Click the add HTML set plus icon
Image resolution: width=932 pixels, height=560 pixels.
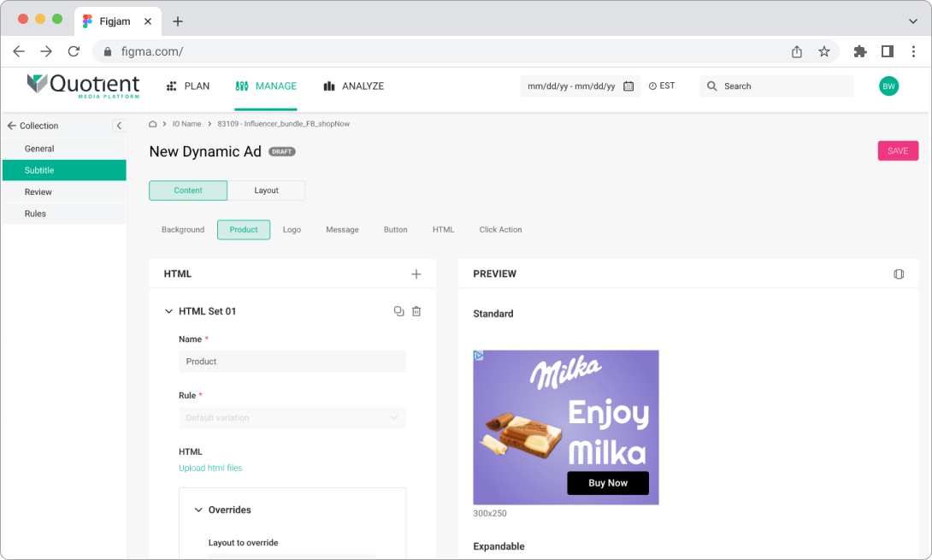click(416, 274)
